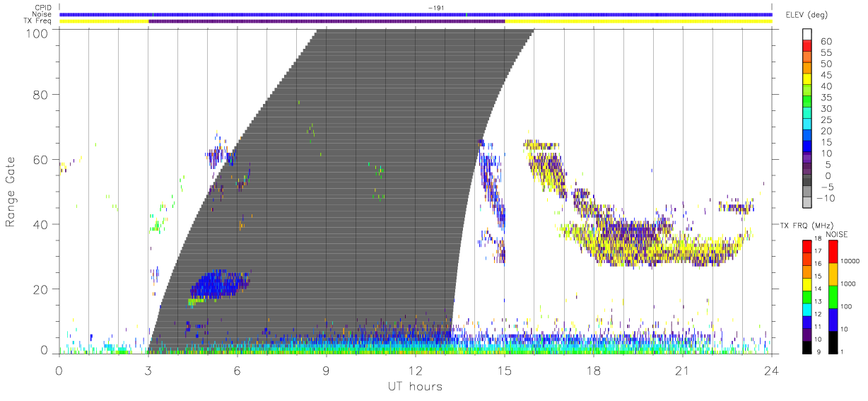Click the purple TX Freq strip segment
This screenshot has width=868, height=401.
(327, 21)
